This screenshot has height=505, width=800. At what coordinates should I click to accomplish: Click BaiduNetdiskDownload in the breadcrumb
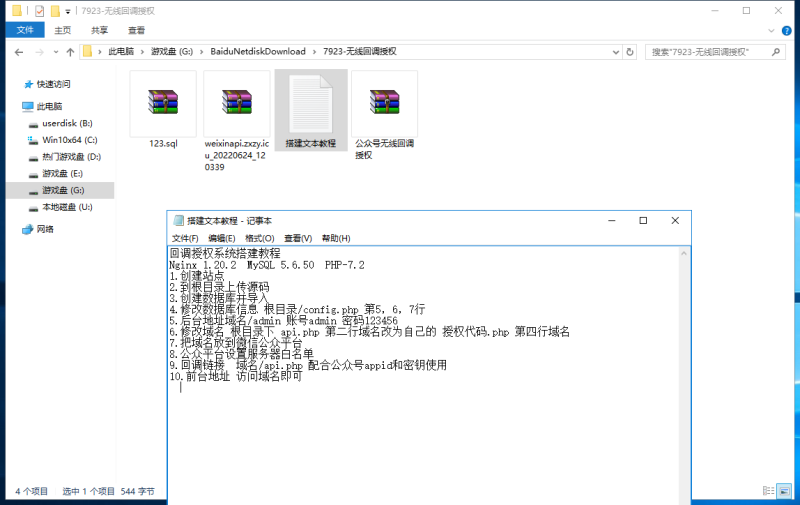[x=258, y=52]
